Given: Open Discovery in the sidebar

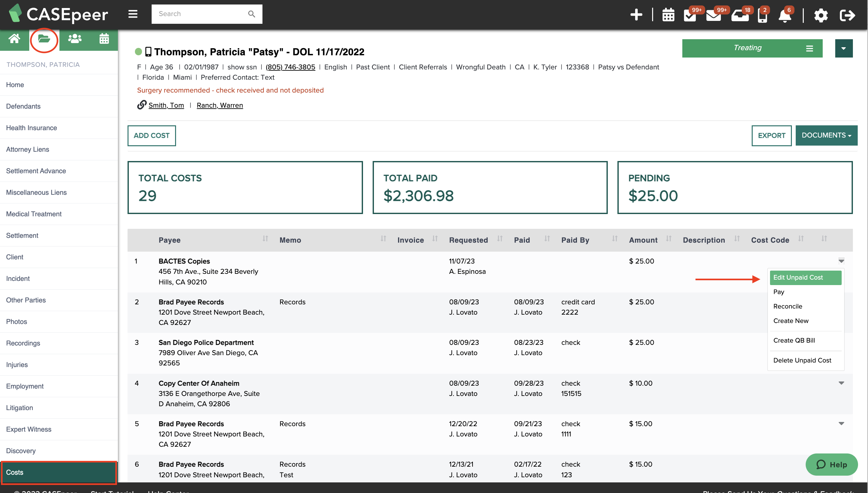Looking at the screenshot, I should pyautogui.click(x=59, y=451).
